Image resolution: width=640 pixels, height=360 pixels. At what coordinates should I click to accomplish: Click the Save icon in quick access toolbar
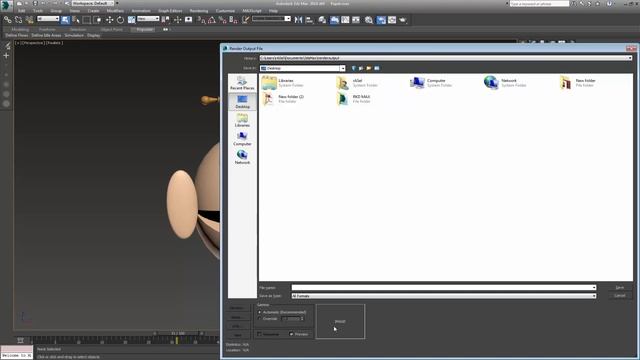(x=35, y=3)
